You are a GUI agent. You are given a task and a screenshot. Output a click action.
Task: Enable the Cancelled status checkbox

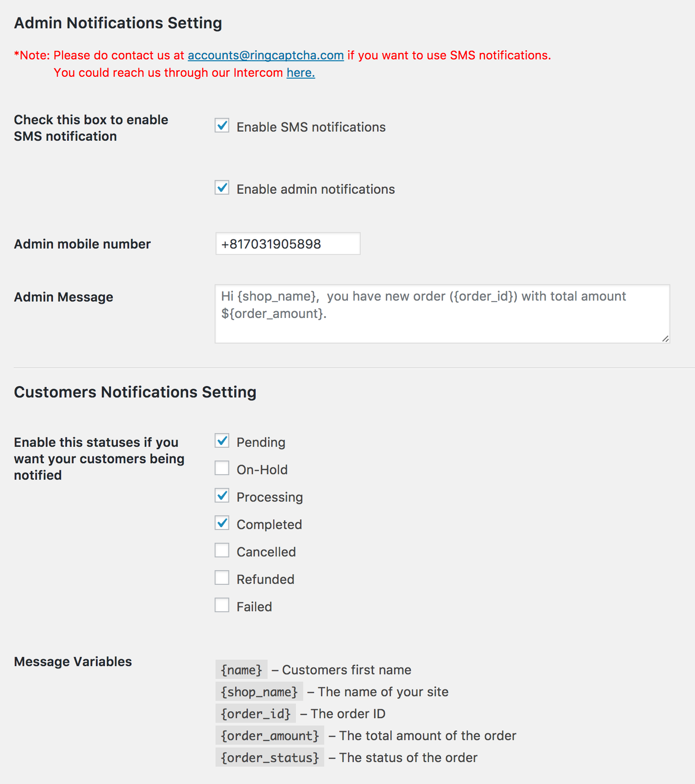point(222,551)
